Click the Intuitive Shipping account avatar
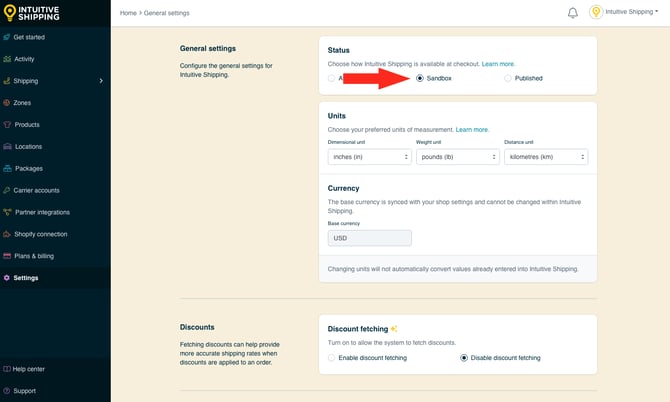Image resolution: width=670 pixels, height=402 pixels. point(596,12)
